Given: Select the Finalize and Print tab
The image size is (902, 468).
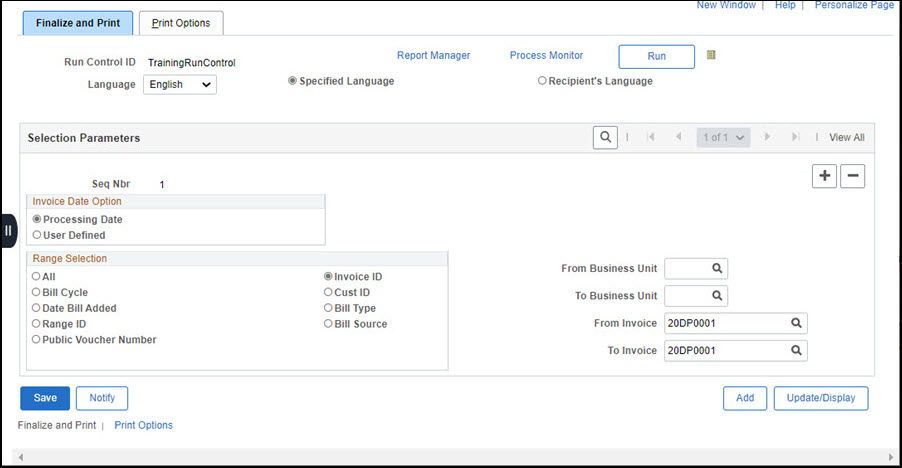Looking at the screenshot, I should click(x=77, y=23).
